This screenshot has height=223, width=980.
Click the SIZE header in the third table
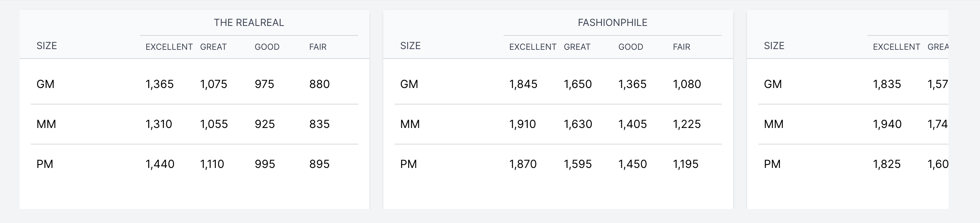774,46
